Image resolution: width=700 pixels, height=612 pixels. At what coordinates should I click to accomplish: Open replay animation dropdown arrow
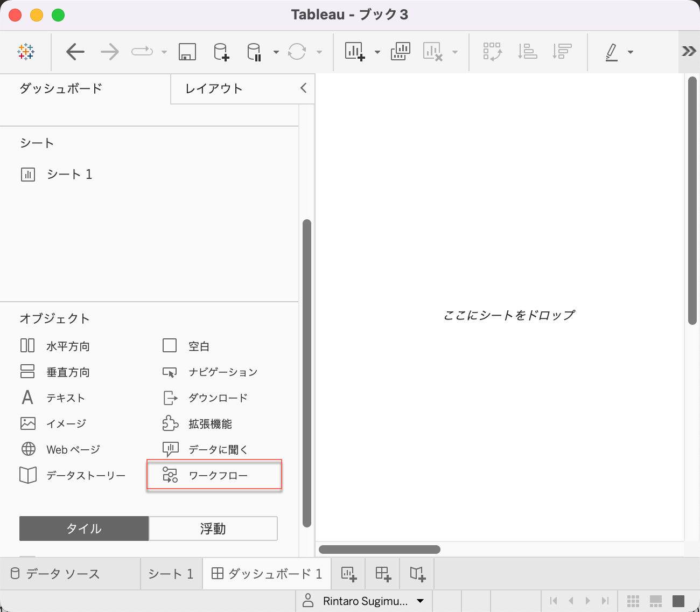[164, 52]
